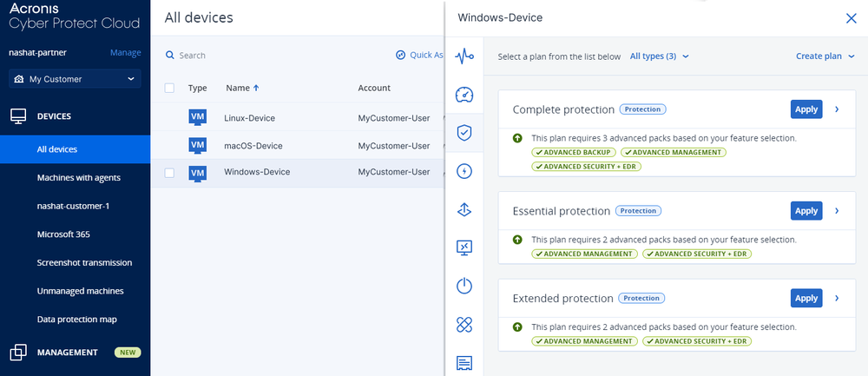Viewport: 868px width, 376px height.
Task: Open Unmanaged machines
Action: pos(80,291)
